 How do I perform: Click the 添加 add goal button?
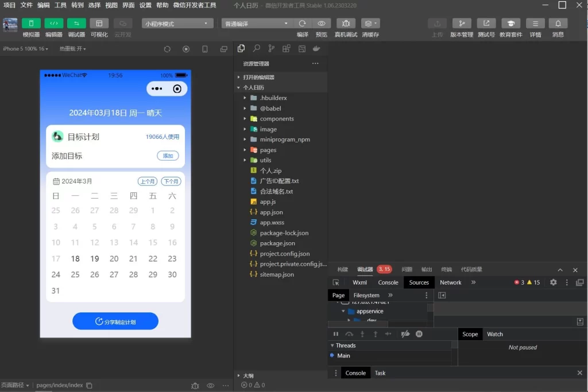pyautogui.click(x=168, y=156)
